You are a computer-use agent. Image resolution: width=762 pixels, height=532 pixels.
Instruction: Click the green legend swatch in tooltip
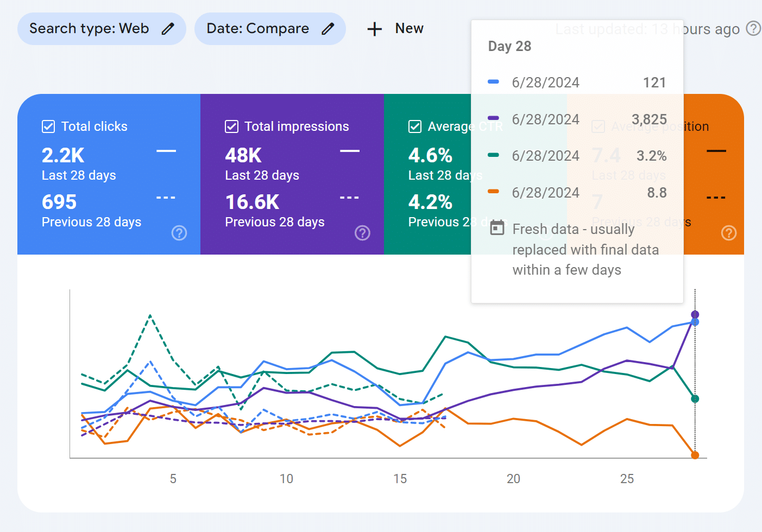pyautogui.click(x=493, y=155)
